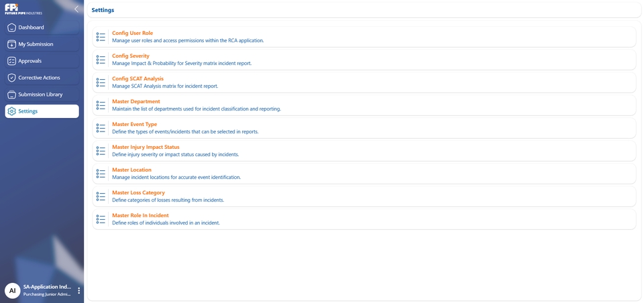Click the Settings gear icon in sidebar

(12, 111)
